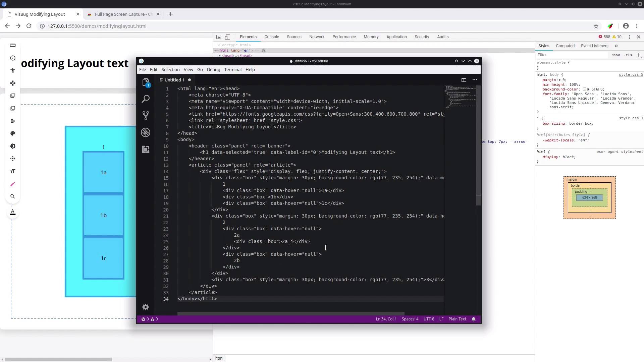Click the Styles Filter input field

(x=570, y=55)
